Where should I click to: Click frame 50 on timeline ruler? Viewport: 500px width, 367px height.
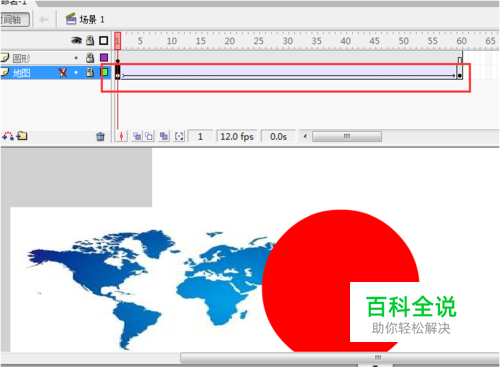click(x=404, y=41)
